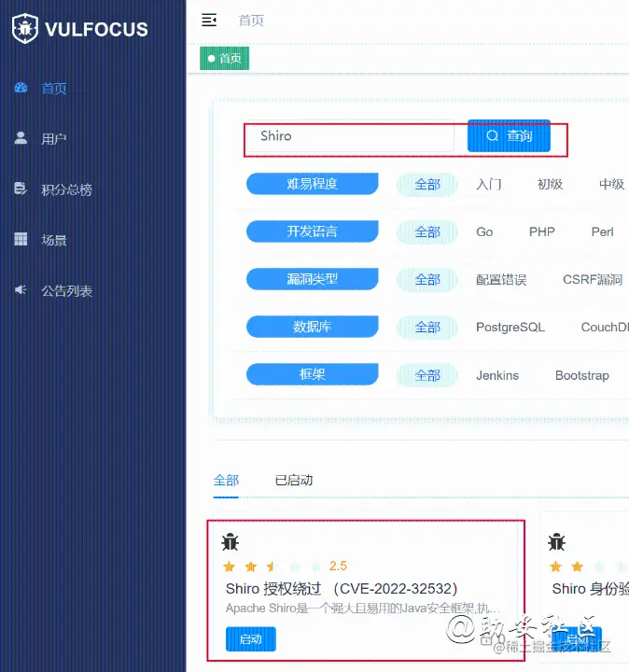Click the megaphone icon beside 公告列表
This screenshot has width=629, height=672.
(21, 289)
